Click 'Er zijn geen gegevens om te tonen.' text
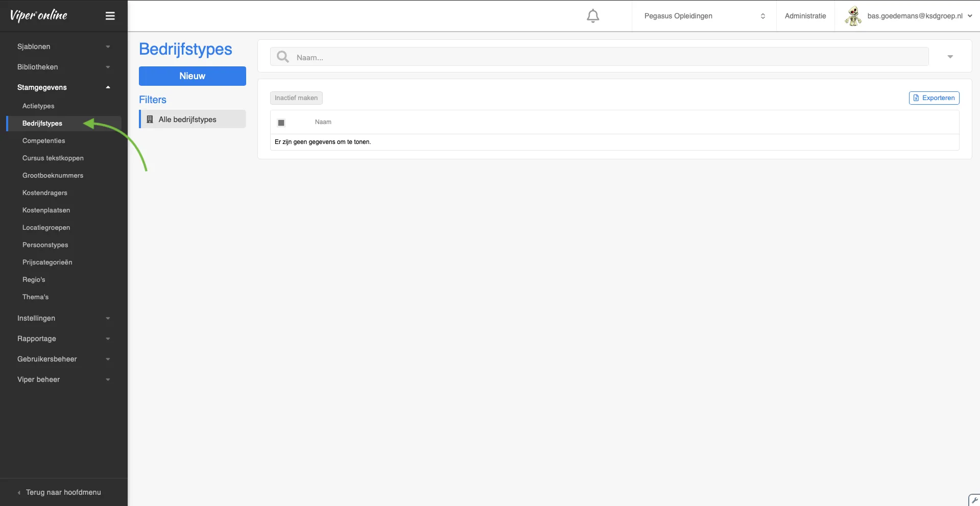This screenshot has height=506, width=980. point(323,142)
